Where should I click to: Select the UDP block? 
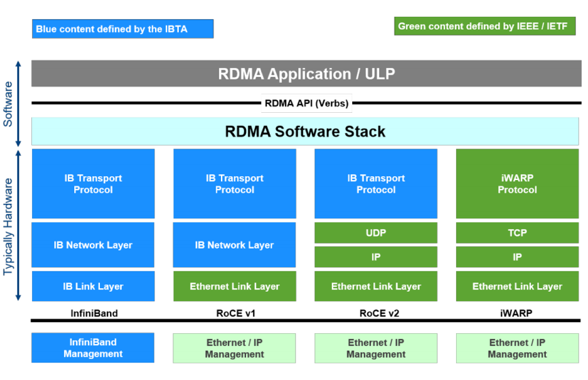click(376, 232)
